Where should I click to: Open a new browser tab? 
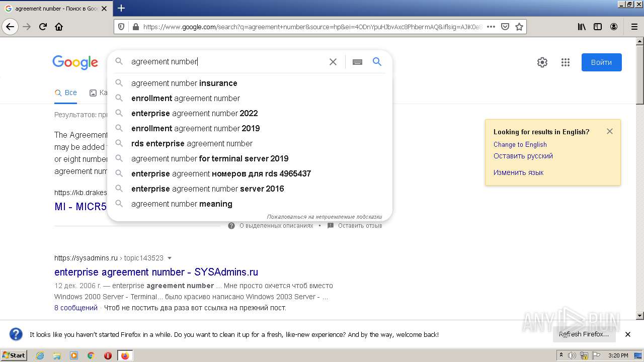pos(121,8)
